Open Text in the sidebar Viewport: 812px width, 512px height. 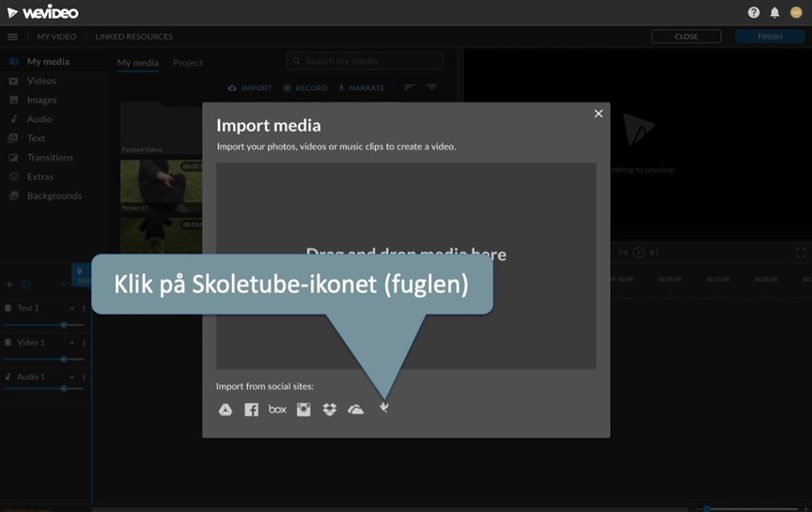(x=36, y=138)
